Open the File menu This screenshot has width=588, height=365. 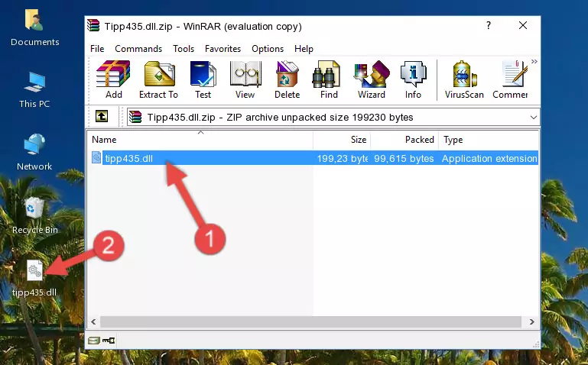pos(97,49)
